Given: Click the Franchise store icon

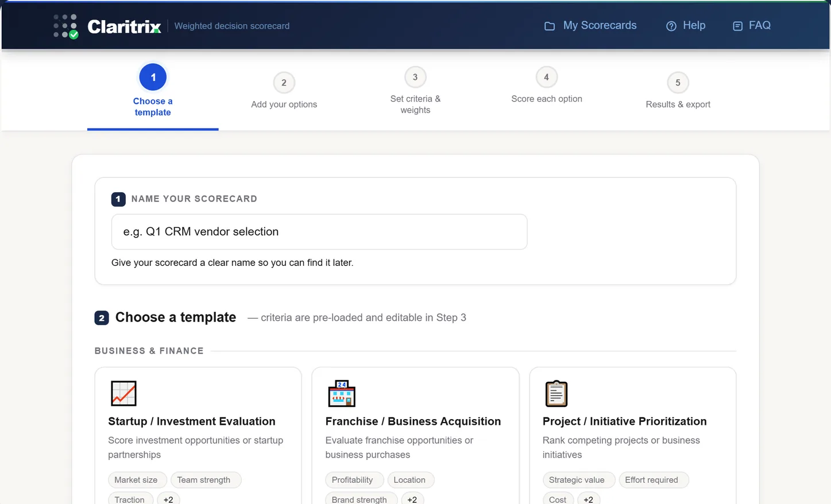Looking at the screenshot, I should point(342,393).
